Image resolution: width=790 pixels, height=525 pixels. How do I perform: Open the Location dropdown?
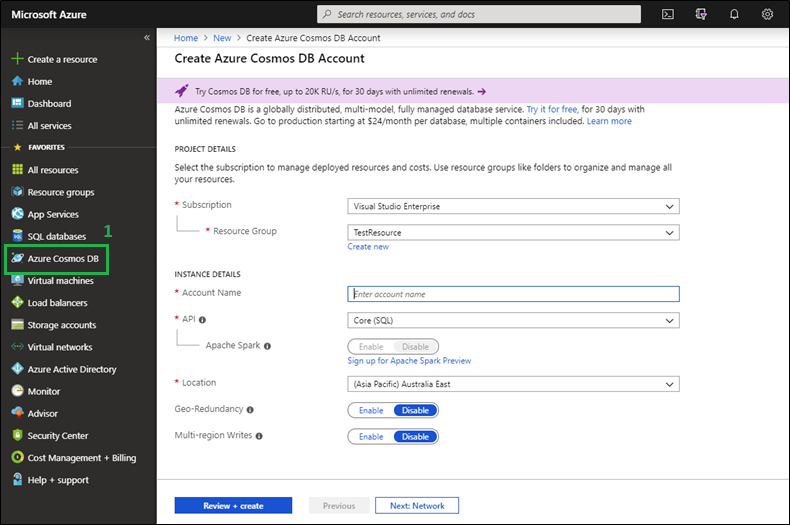pos(513,384)
